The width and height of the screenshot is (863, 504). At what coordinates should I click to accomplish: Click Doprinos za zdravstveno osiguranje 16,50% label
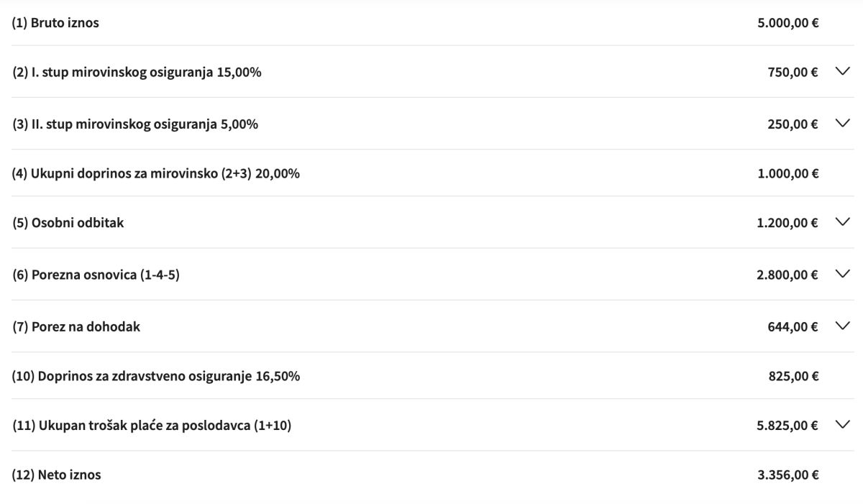click(x=156, y=376)
